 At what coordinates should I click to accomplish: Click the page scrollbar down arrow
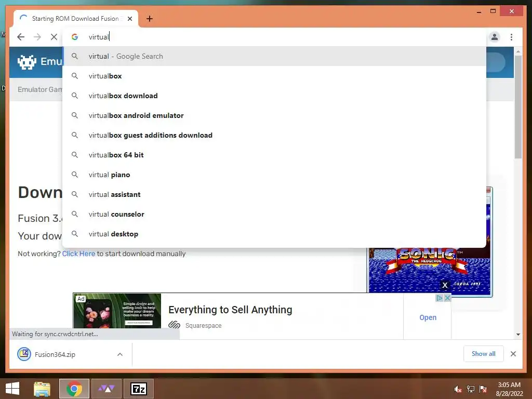[518, 335]
